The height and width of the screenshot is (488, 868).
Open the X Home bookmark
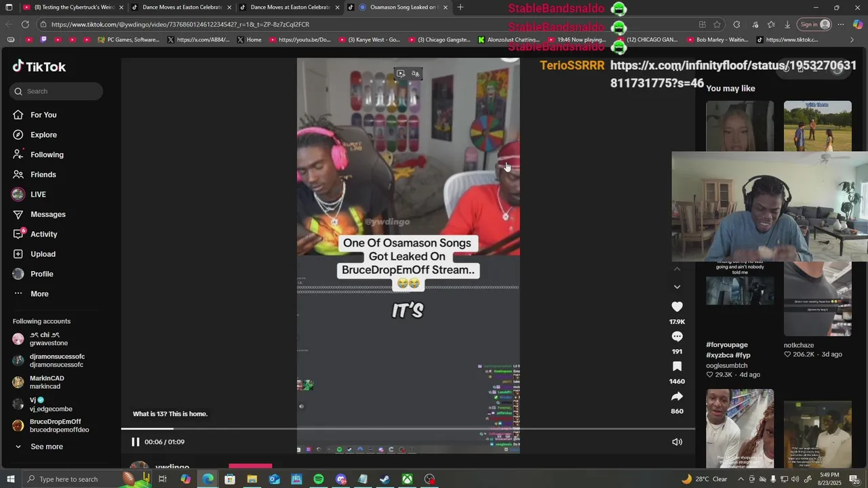tap(250, 39)
